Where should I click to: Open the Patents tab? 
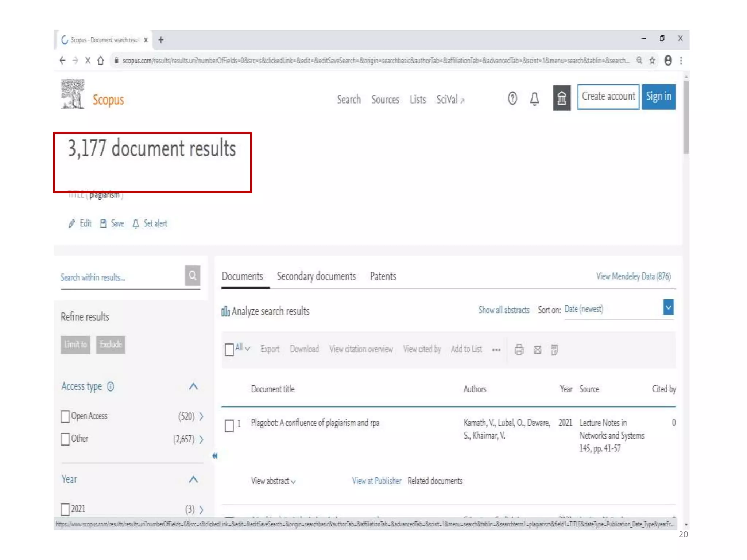coord(383,276)
